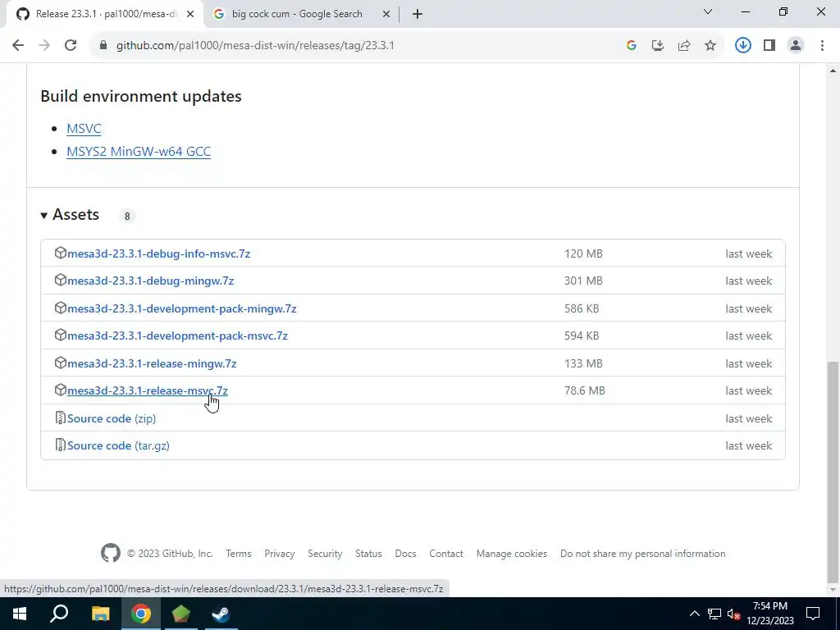
Task: Reload the GitHub release page
Action: [x=71, y=46]
